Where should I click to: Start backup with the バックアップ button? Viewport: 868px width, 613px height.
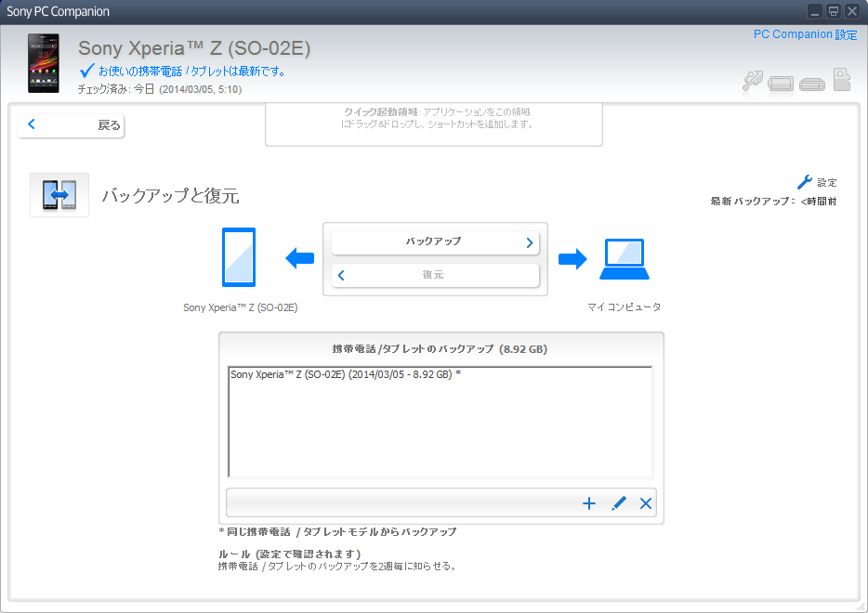point(435,242)
